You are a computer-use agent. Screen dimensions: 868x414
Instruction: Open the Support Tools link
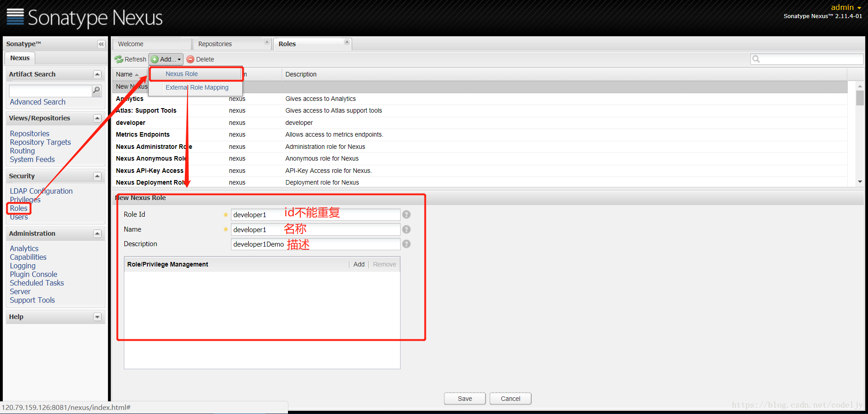(32, 300)
